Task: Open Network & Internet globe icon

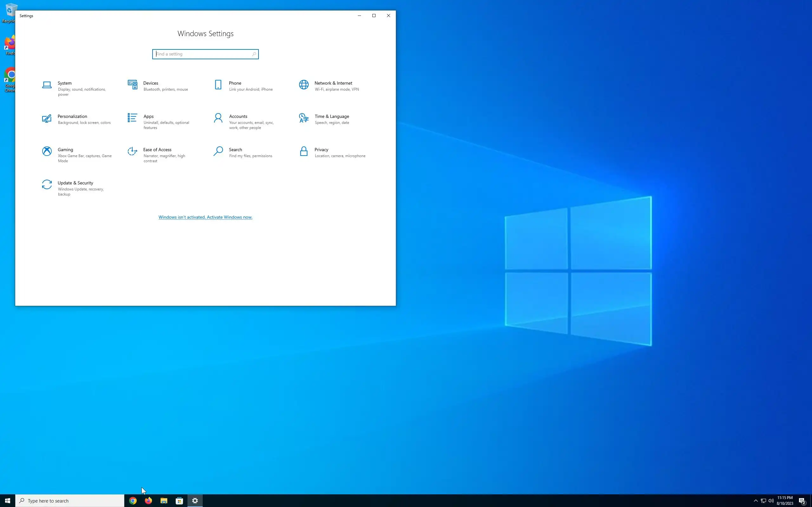Action: pos(304,85)
